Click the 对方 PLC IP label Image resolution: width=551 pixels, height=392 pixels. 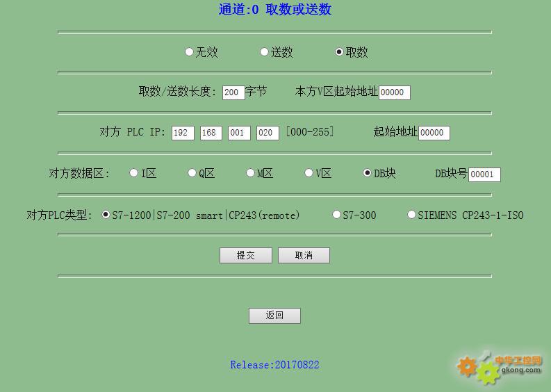click(x=133, y=132)
